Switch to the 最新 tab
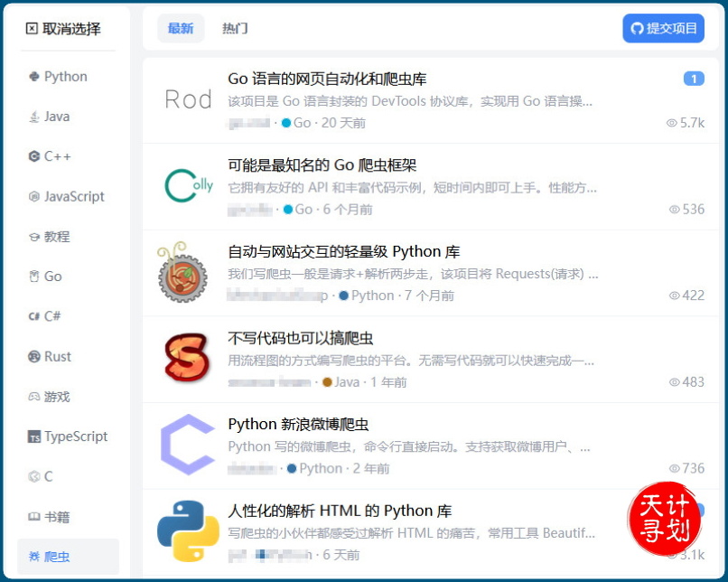Viewport: 728px width, 582px height. [x=181, y=28]
